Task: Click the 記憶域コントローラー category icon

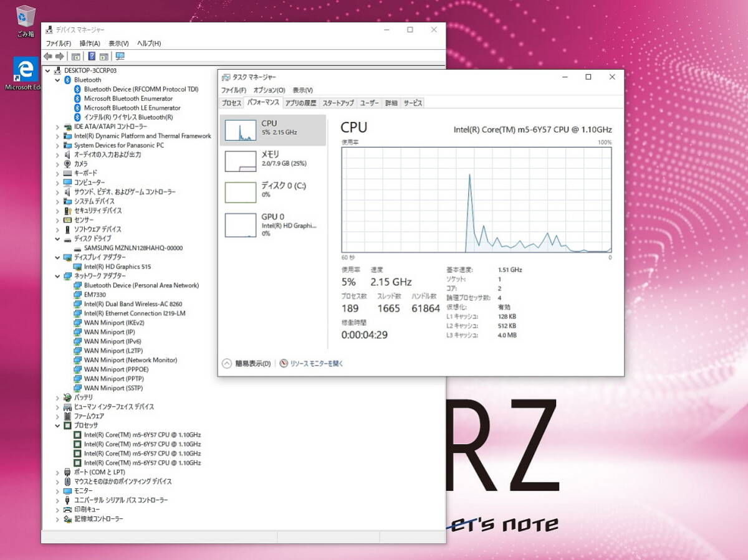Action: 68,519
